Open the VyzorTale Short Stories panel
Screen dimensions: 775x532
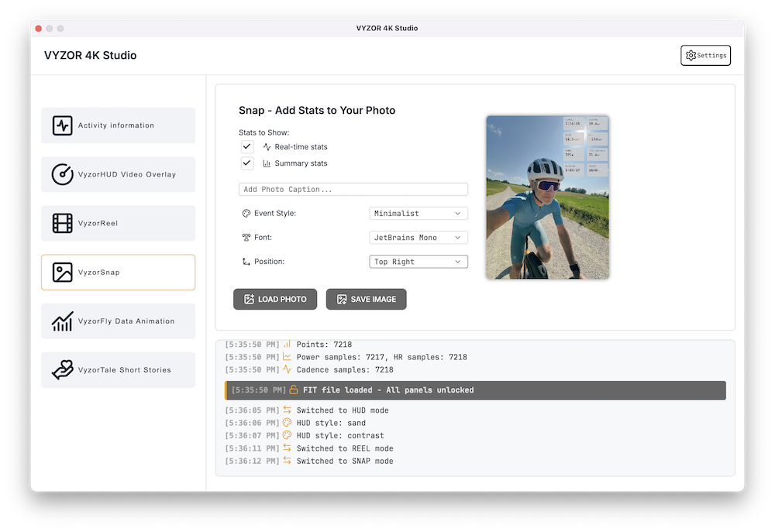tap(119, 370)
